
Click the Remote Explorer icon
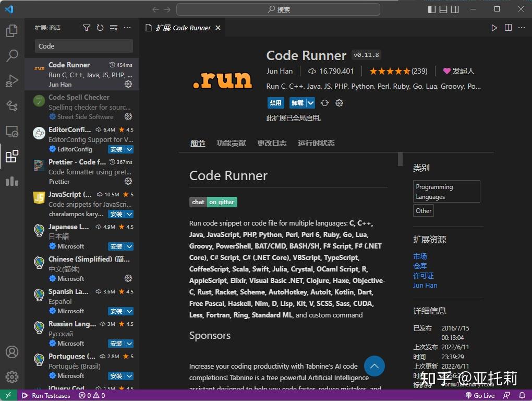coord(12,131)
